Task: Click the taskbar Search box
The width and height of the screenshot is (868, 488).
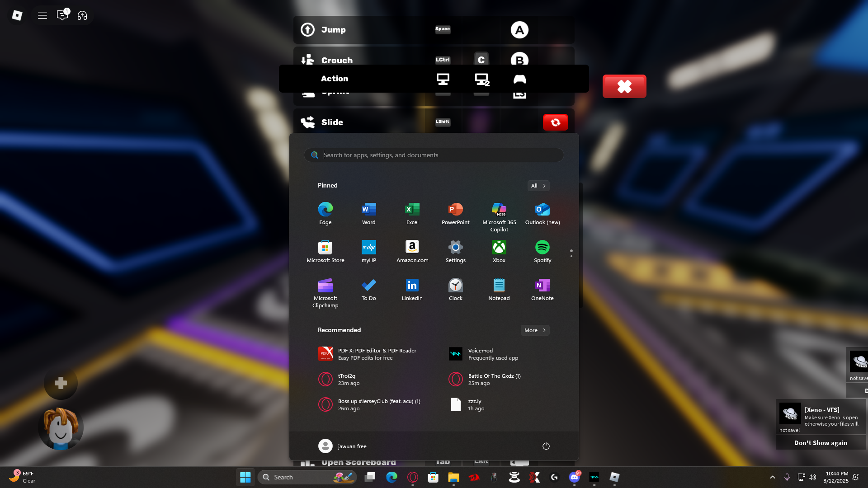Action: [x=307, y=477]
